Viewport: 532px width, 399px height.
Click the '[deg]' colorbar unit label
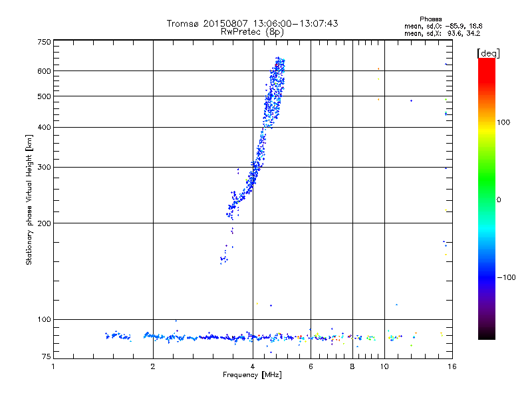point(488,53)
